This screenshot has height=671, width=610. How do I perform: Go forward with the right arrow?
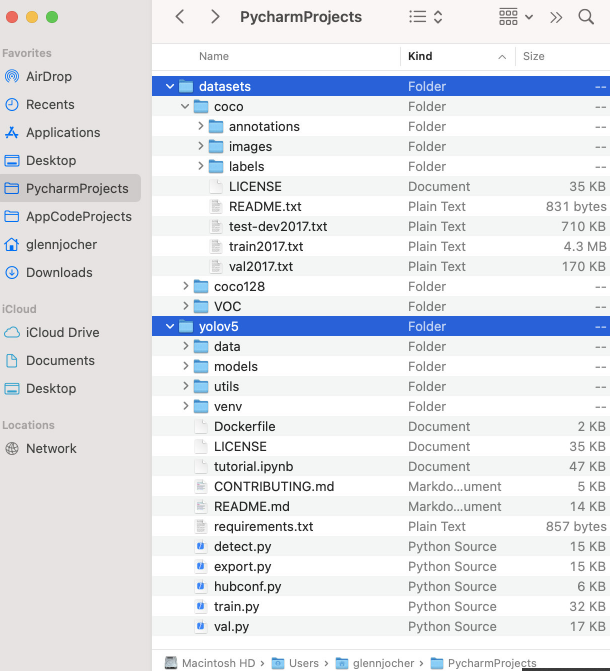[215, 17]
